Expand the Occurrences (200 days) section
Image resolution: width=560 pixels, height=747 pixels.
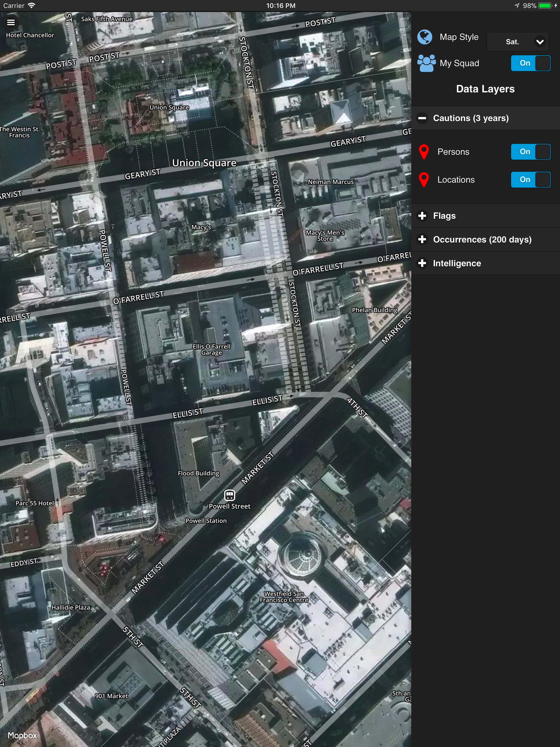(485, 240)
